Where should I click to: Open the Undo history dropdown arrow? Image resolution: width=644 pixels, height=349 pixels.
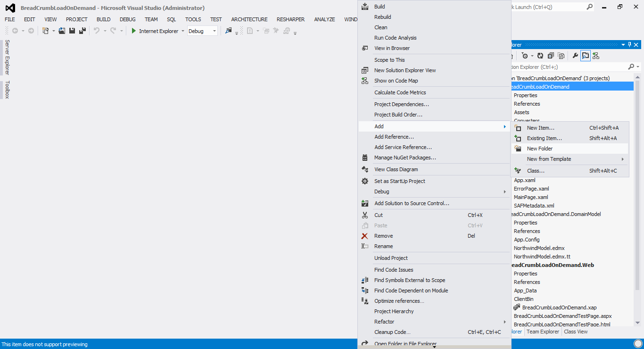pos(105,31)
